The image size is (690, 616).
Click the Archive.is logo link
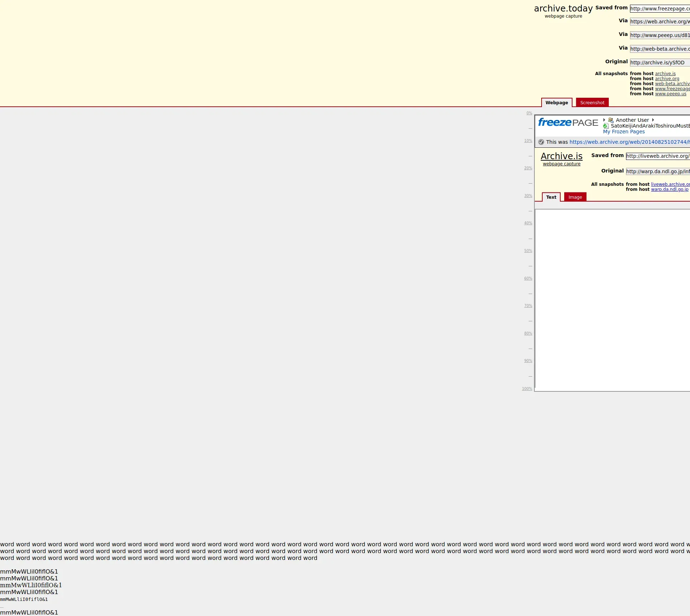561,156
